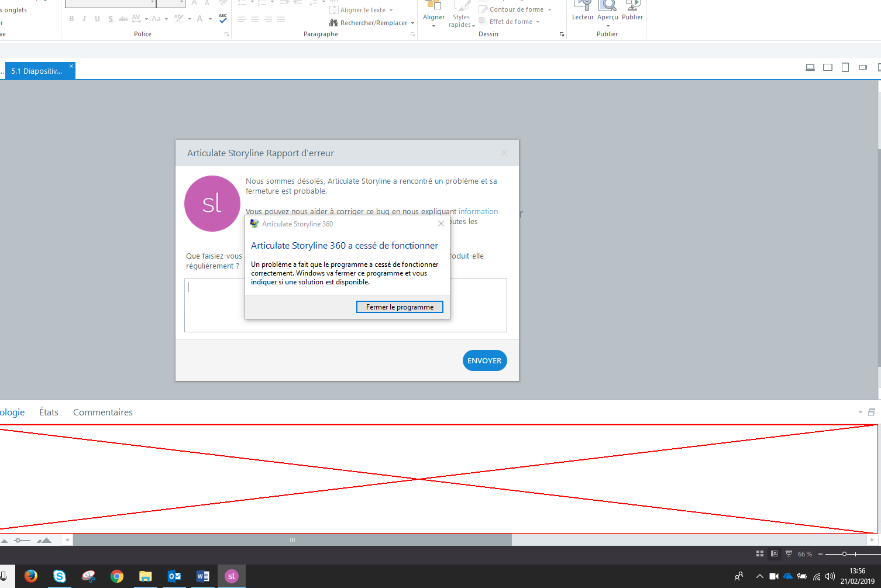Click the Publier button
Image resolution: width=881 pixels, height=588 pixels.
point(632,12)
